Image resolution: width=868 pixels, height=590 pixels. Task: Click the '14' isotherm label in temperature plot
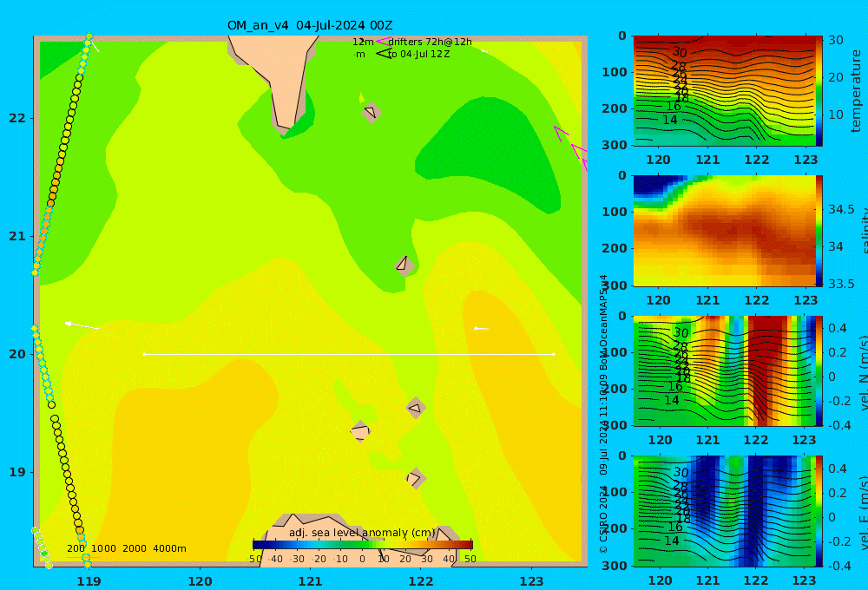pyautogui.click(x=670, y=120)
